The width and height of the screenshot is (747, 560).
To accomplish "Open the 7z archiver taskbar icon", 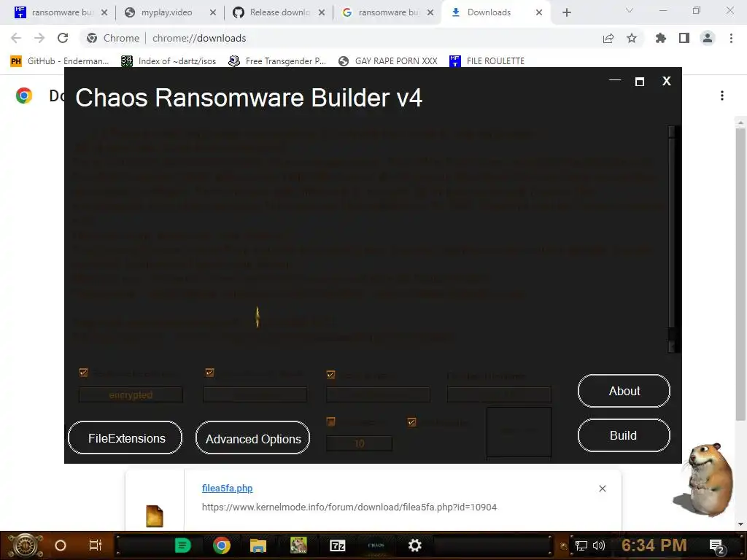I will point(337,545).
